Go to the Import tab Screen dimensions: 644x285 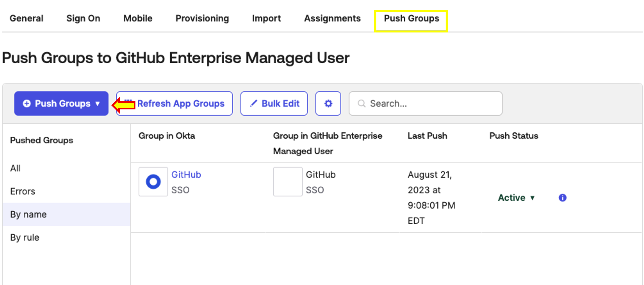click(266, 19)
